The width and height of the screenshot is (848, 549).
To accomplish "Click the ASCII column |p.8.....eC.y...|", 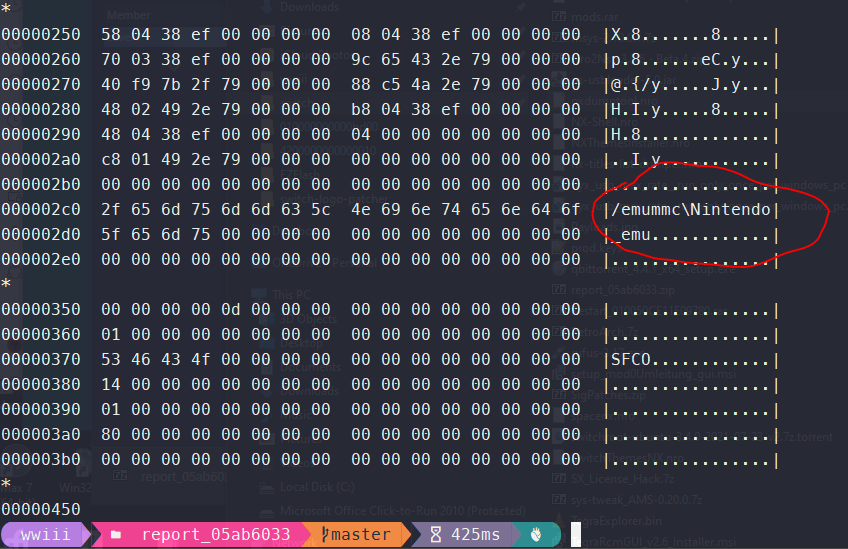I will (x=691, y=60).
